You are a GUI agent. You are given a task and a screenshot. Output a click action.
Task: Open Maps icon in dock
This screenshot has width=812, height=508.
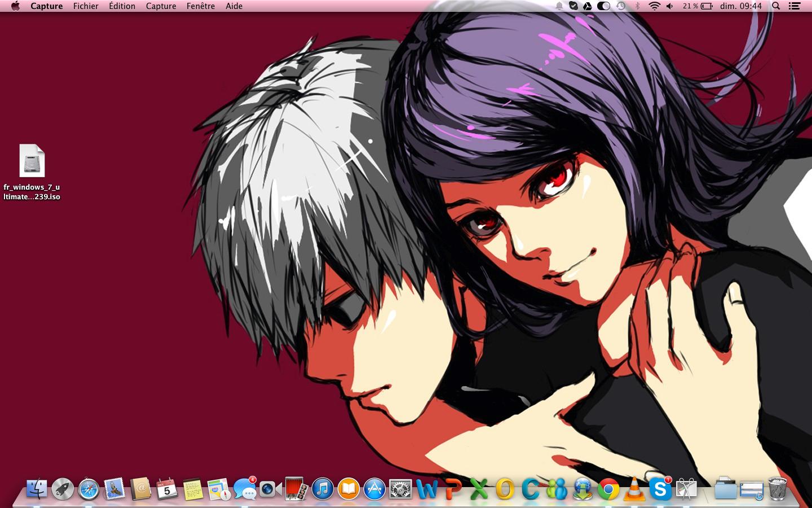[218, 489]
